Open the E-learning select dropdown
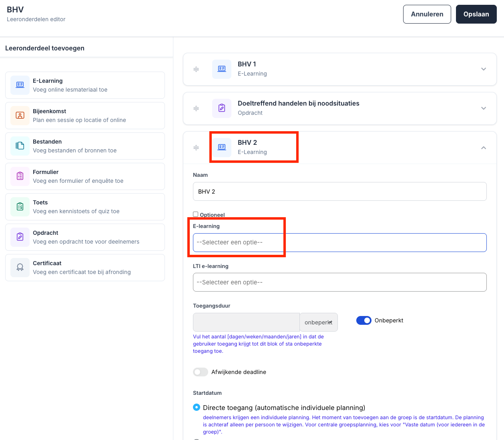This screenshot has width=504, height=440. tap(339, 242)
